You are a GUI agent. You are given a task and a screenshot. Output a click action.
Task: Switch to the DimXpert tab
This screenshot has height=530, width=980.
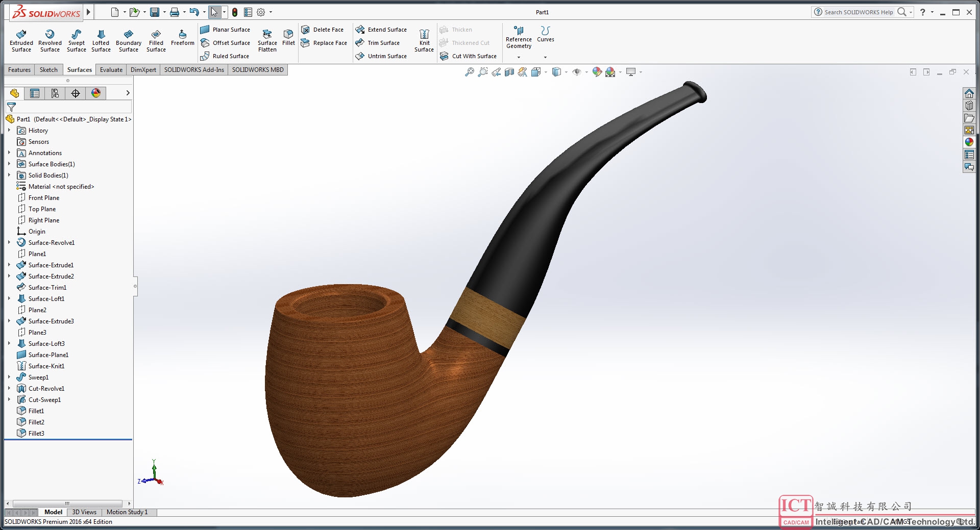143,70
